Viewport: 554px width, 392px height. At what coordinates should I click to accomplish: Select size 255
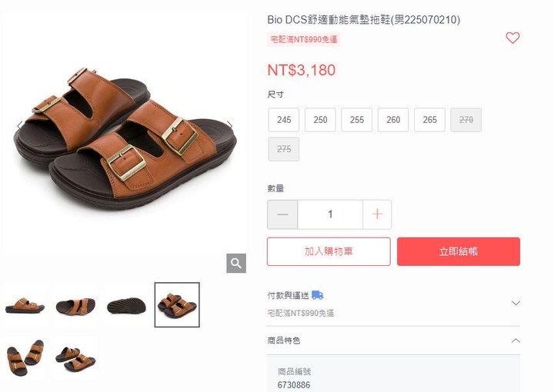click(x=356, y=120)
